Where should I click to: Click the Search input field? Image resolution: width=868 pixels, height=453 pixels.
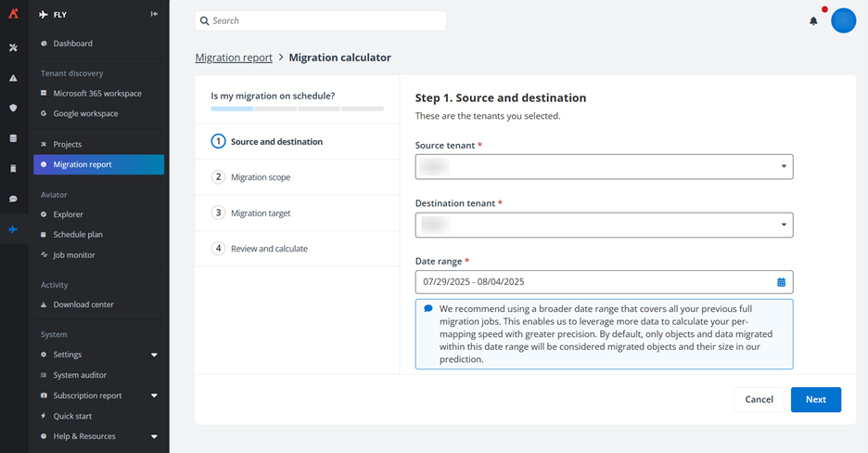point(321,20)
